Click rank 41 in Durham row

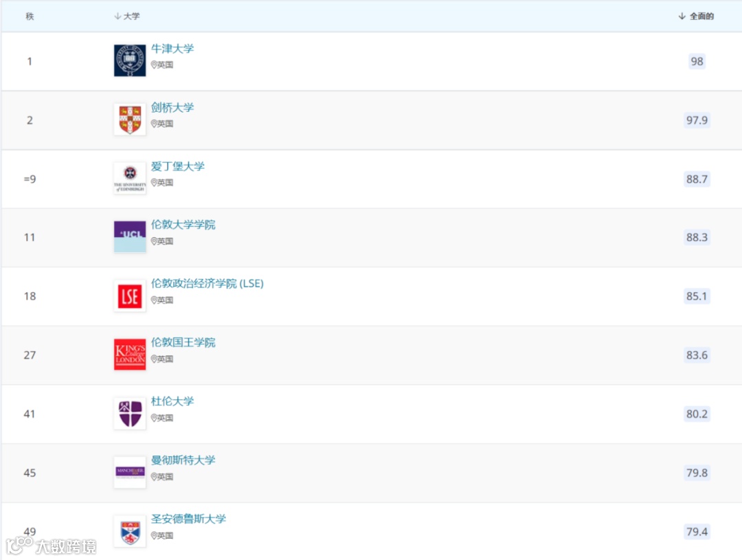(x=30, y=414)
